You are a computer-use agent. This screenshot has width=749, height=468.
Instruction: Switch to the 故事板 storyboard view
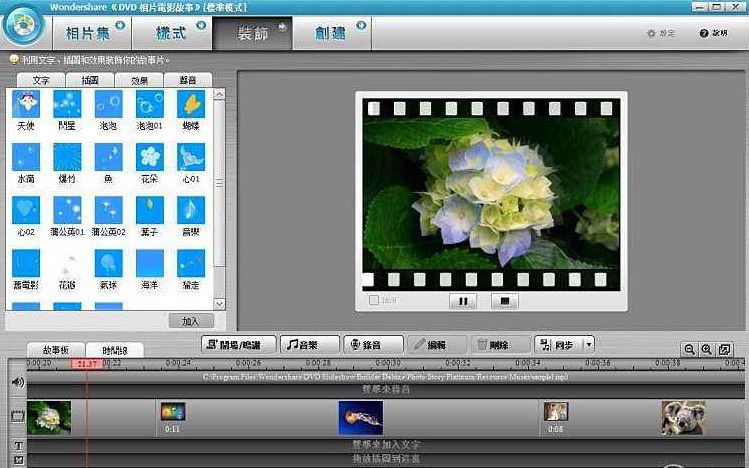click(x=56, y=350)
